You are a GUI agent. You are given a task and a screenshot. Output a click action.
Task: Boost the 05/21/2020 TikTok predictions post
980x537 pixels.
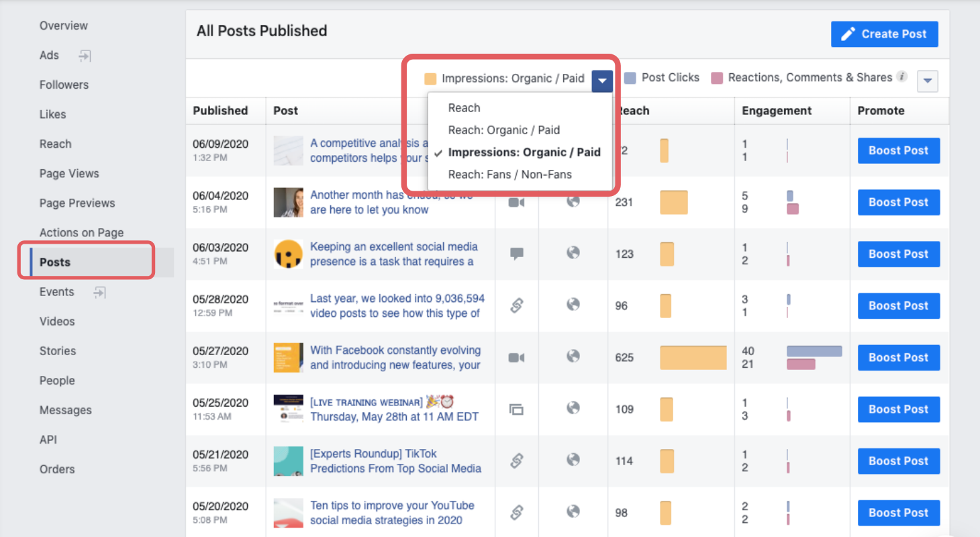tap(899, 460)
